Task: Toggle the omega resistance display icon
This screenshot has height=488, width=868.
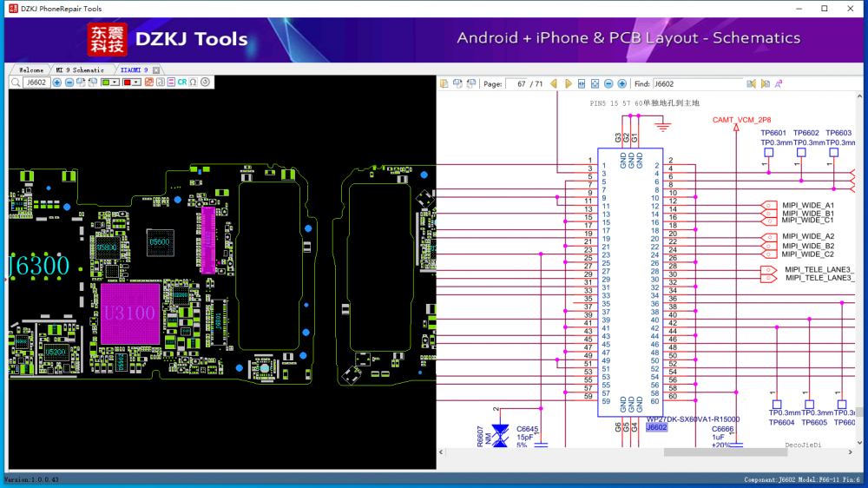Action: click(193, 82)
